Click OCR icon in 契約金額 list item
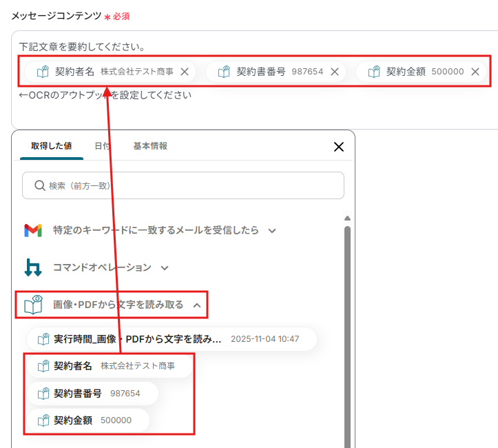498x448 pixels. pos(44,420)
